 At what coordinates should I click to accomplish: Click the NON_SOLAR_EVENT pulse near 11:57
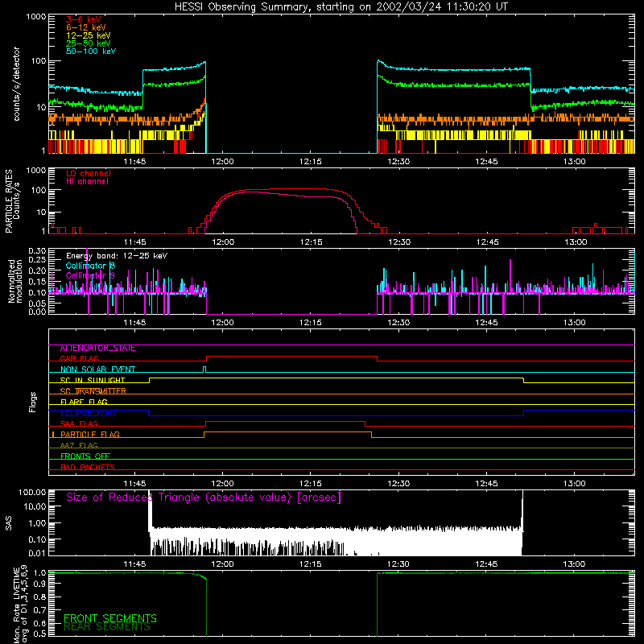tap(204, 369)
